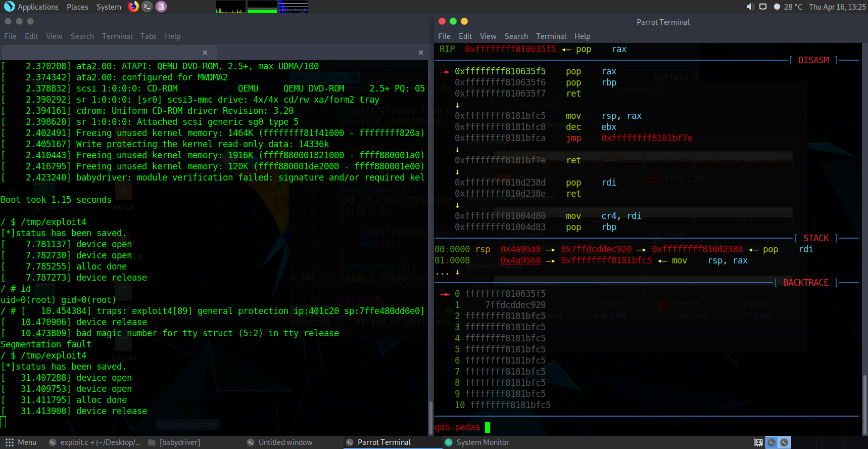Click stack pointer value 0x7ffdcddec920
The image size is (868, 449).
596,249
